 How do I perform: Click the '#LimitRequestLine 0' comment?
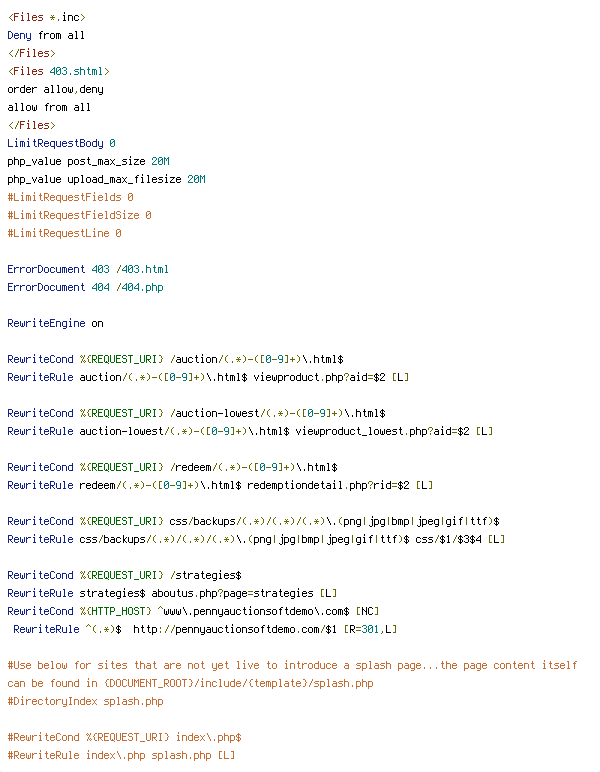(64, 233)
